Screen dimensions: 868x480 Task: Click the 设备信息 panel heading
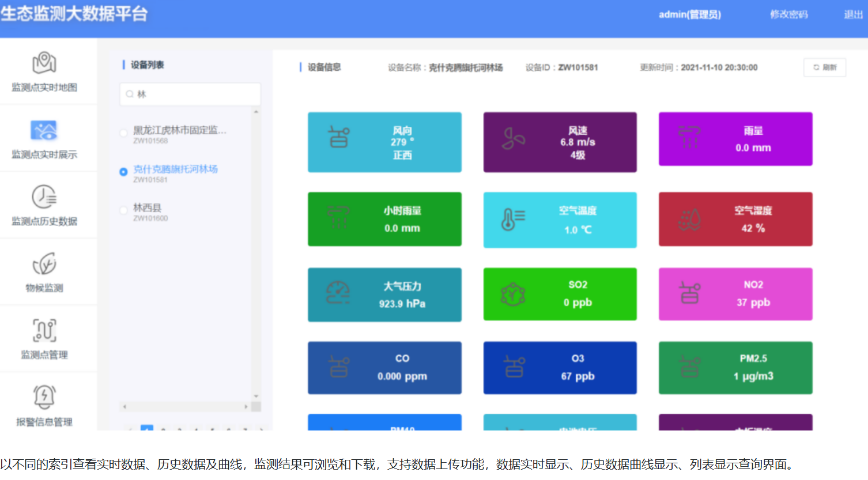[324, 67]
